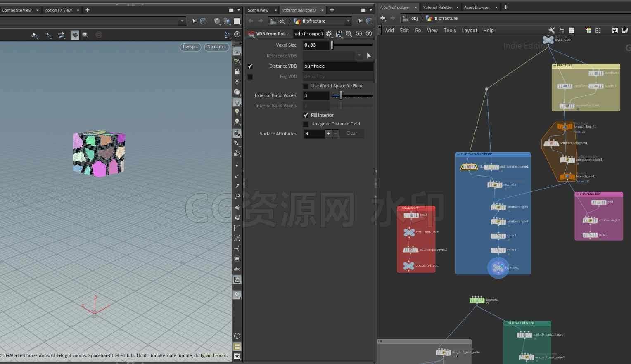
Task: Open parameter pane help question mark icon
Action: [369, 34]
